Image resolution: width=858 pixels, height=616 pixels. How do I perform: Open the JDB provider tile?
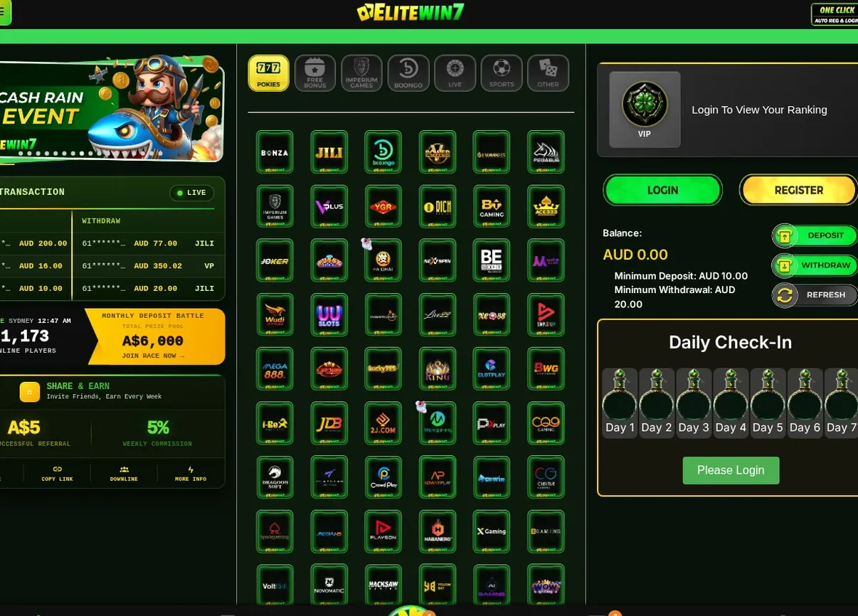tap(329, 423)
